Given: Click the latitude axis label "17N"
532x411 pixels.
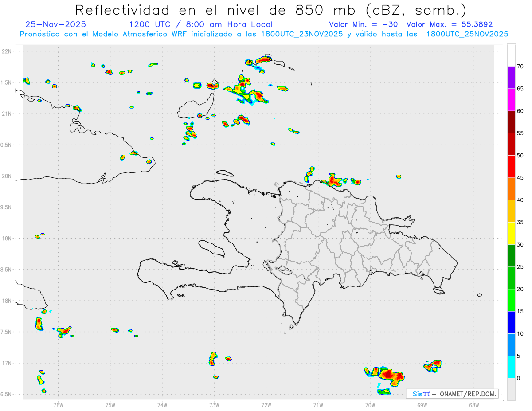Looking at the screenshot, I should pos(7,363).
